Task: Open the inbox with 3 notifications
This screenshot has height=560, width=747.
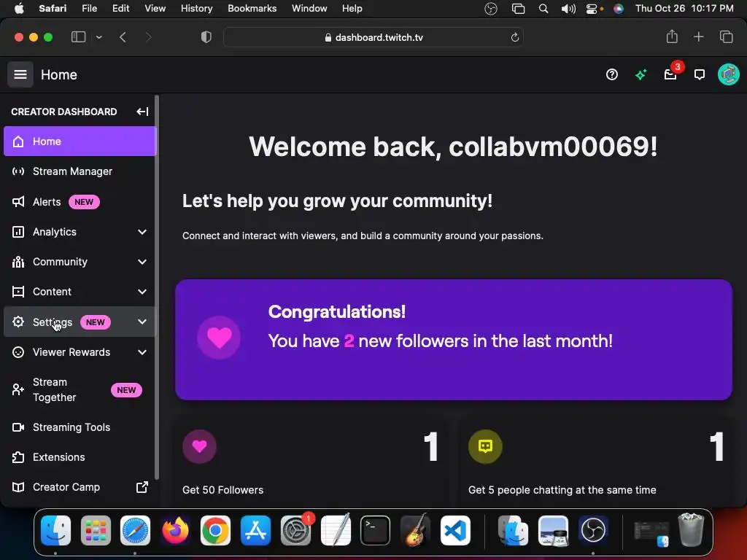Action: coord(670,74)
